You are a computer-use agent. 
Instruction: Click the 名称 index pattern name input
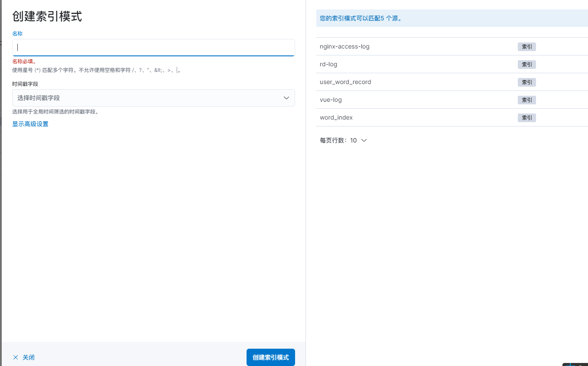click(153, 48)
